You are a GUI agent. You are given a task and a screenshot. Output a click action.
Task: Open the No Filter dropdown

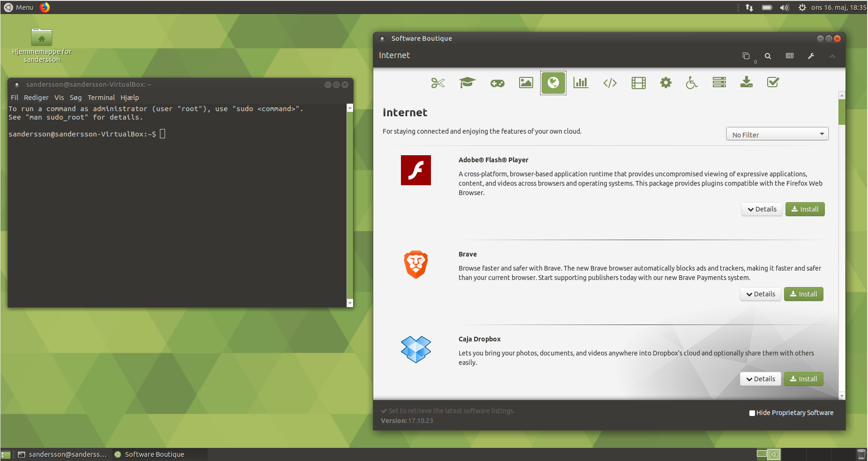[777, 134]
